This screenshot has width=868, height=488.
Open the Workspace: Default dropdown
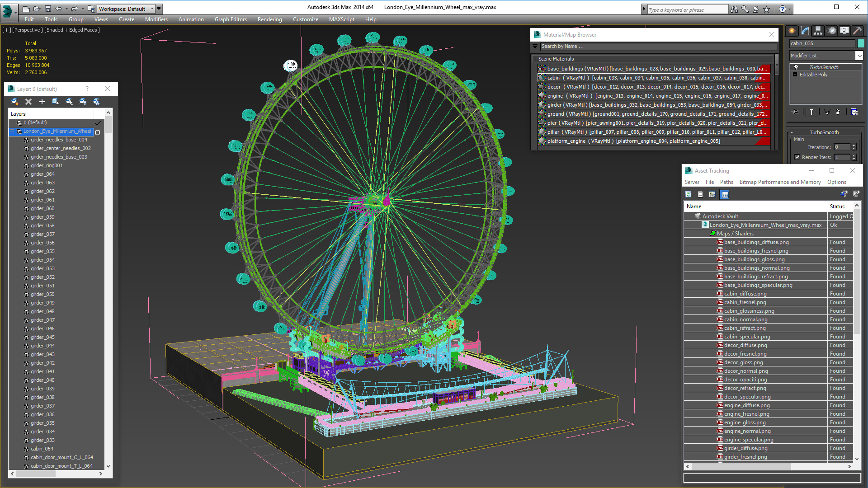pos(127,9)
